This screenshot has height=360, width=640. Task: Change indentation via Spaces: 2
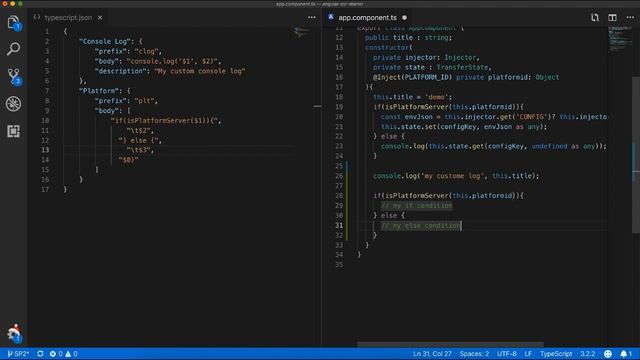pyautogui.click(x=474, y=354)
